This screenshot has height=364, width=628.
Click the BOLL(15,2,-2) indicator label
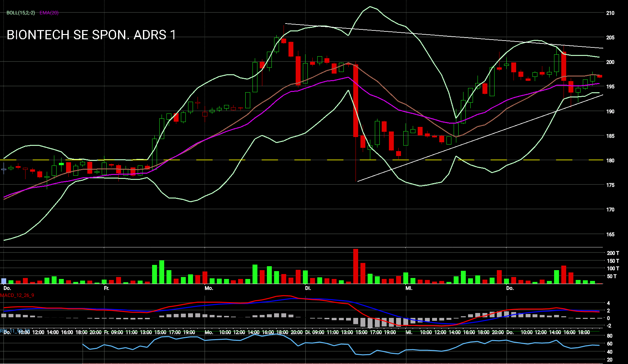(21, 13)
